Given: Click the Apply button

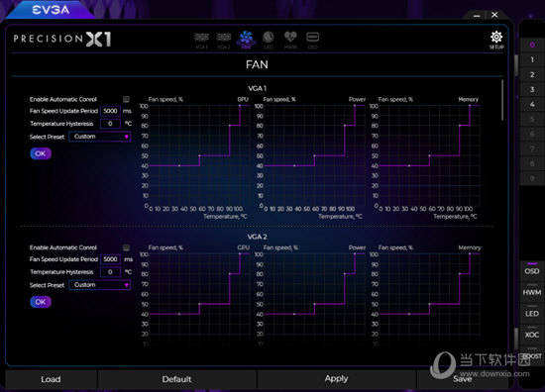Looking at the screenshot, I should coord(336,379).
